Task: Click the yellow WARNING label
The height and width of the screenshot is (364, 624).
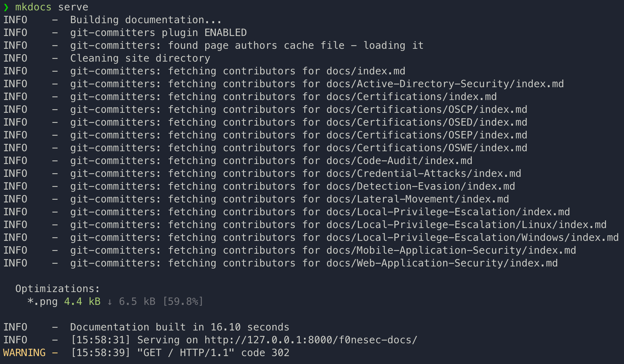Action: pyautogui.click(x=24, y=353)
